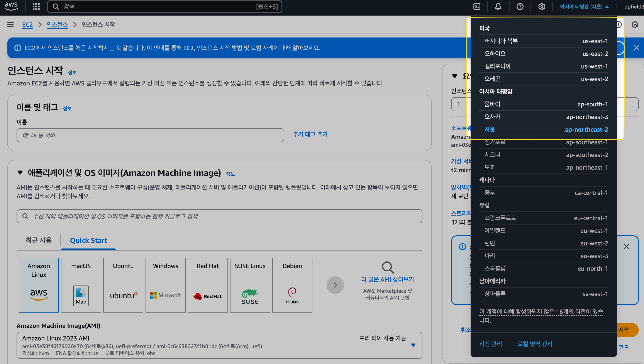Image resolution: width=644 pixels, height=364 pixels.
Task: Focus the top AWS search bar
Action: pos(164,7)
